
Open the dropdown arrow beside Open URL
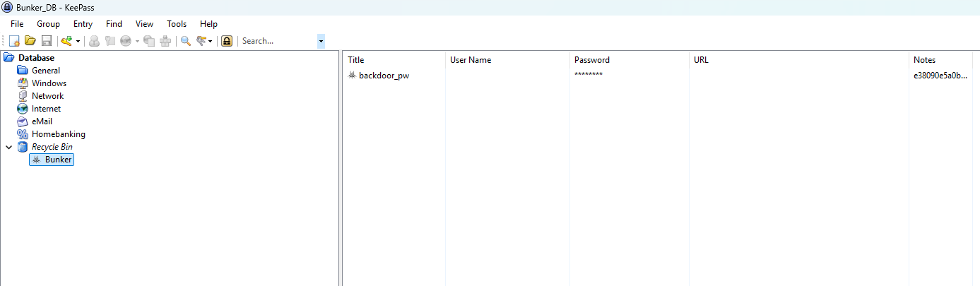pyautogui.click(x=137, y=41)
